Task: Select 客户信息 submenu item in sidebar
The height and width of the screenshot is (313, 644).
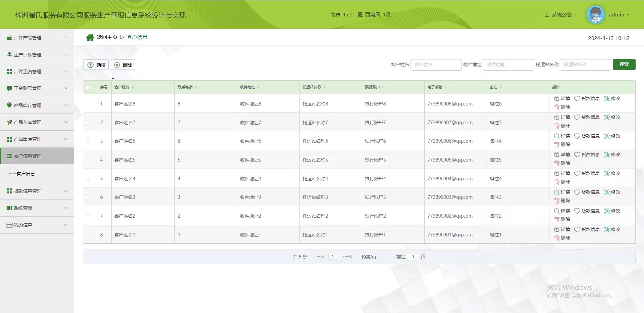Action: pyautogui.click(x=26, y=174)
